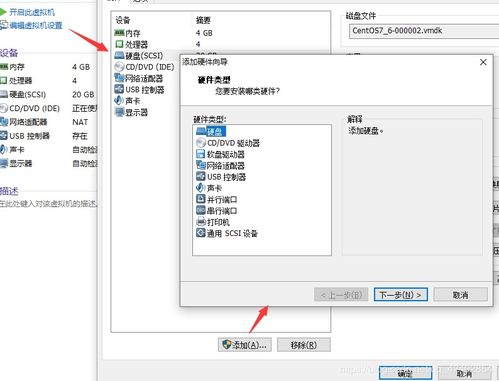Select the 串行端口 serial port icon
499x381 pixels.
201,210
